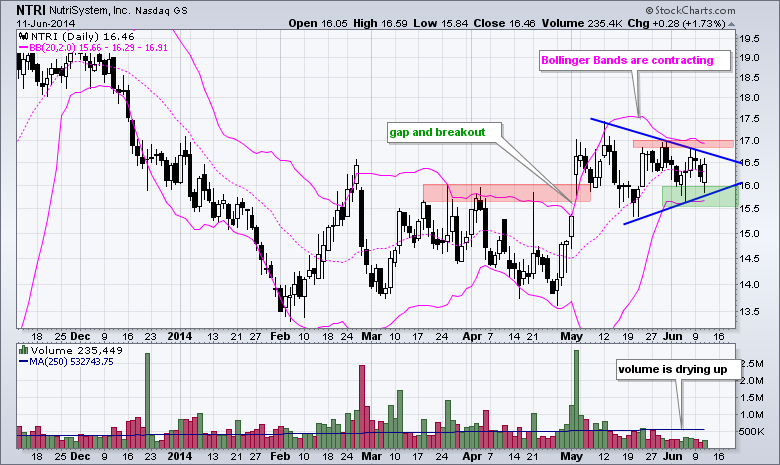Click the Nasdaq GS exchange label
780x465 pixels.
161,11
